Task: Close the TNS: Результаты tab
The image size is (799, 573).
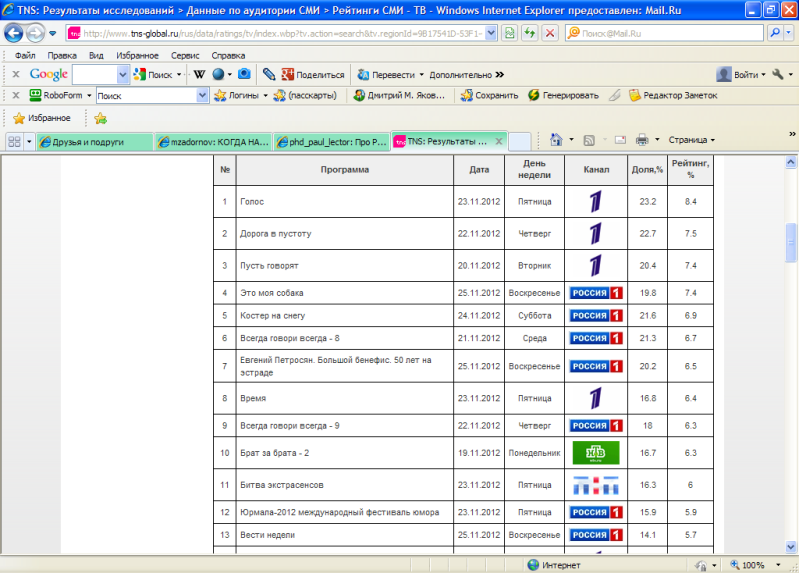Action: [x=499, y=142]
